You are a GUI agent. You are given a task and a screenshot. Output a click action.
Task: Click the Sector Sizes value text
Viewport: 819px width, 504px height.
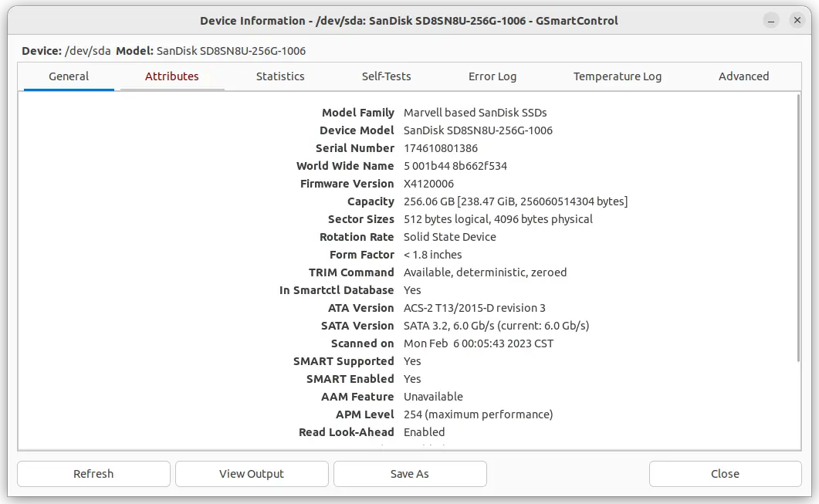click(x=499, y=219)
